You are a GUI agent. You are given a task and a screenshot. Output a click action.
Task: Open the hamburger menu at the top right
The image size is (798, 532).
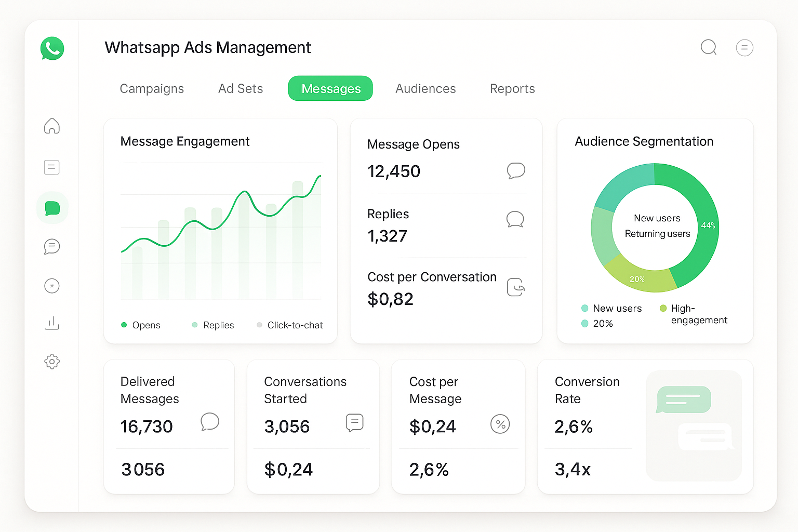[x=744, y=47]
